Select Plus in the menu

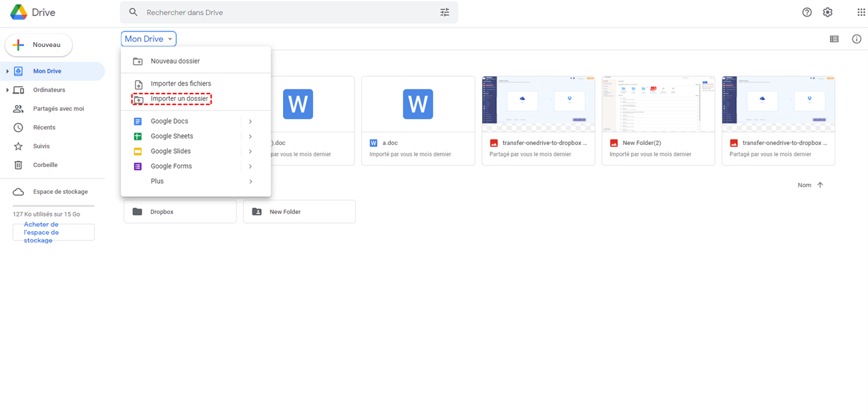pyautogui.click(x=196, y=181)
